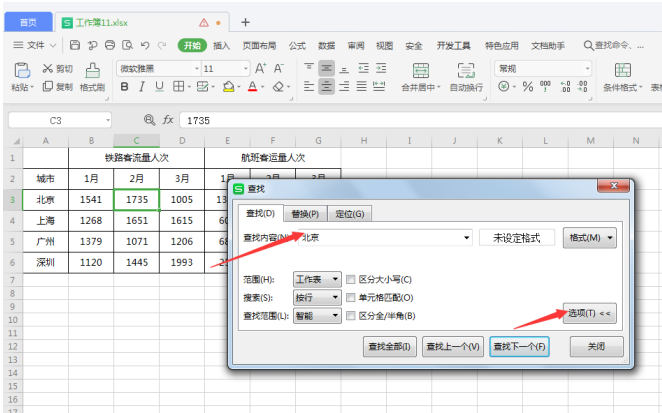Click the cell Borders icon
The width and height of the screenshot is (662, 413).
pos(179,87)
